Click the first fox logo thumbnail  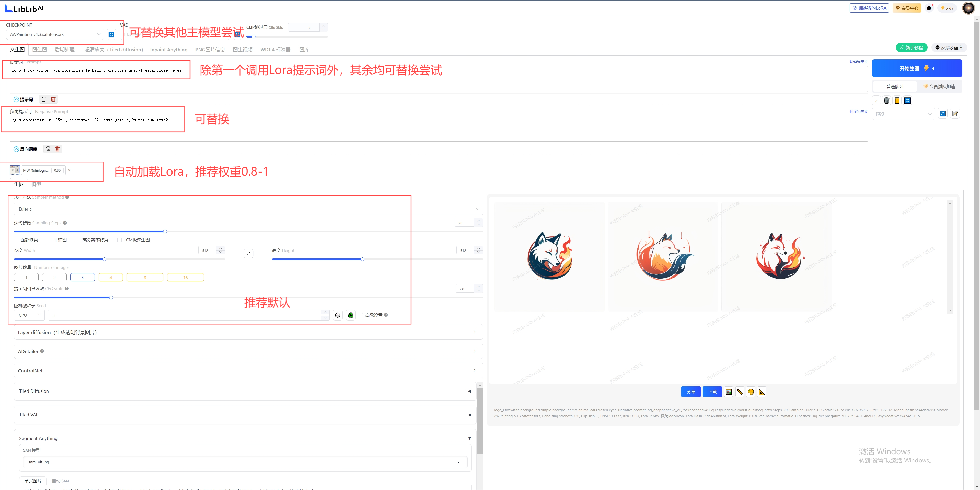pyautogui.click(x=549, y=257)
